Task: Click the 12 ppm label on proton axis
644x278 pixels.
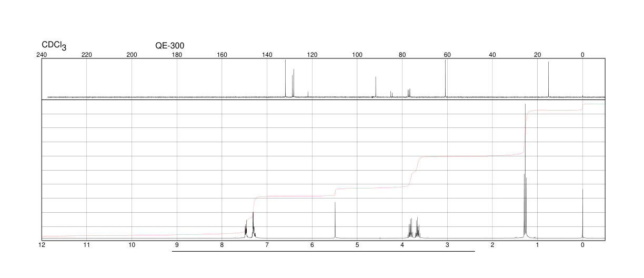Action: click(42, 245)
